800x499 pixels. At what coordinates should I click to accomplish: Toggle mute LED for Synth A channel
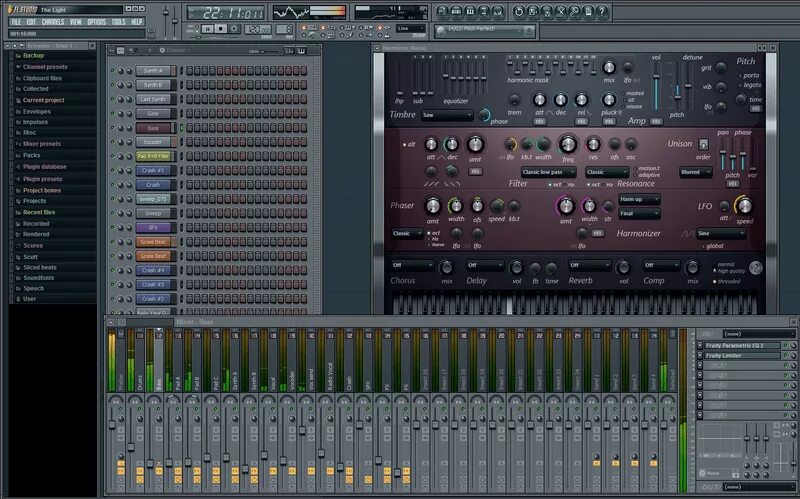pos(113,71)
